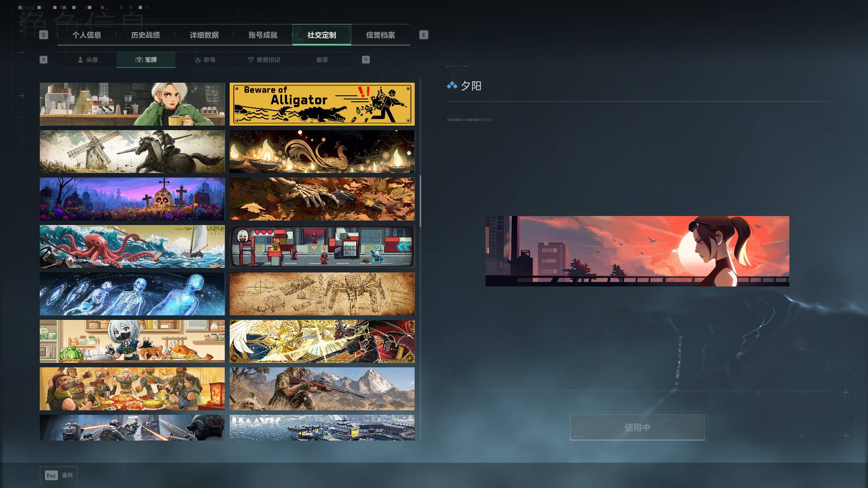This screenshot has height=488, width=868.
Task: Click the 夕阳 sunset preview image
Action: [637, 251]
